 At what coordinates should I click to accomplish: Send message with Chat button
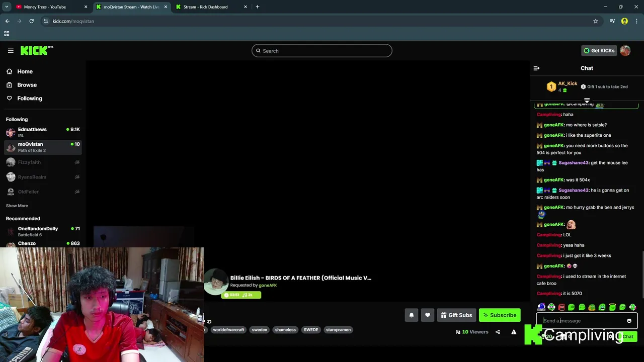pos(627,337)
